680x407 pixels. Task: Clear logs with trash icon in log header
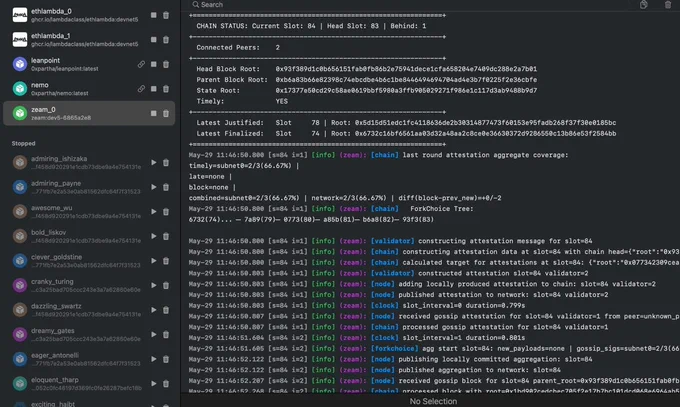[x=668, y=4]
